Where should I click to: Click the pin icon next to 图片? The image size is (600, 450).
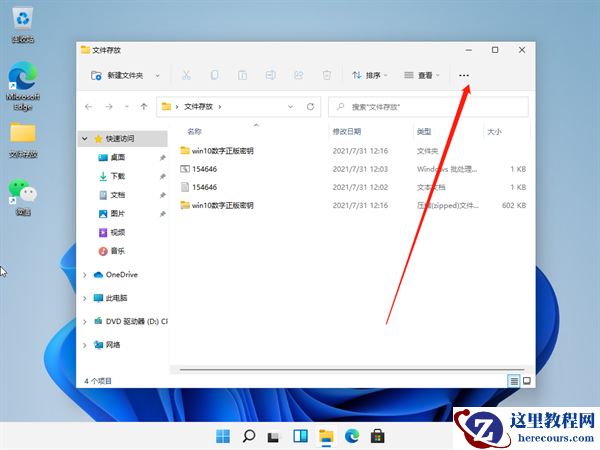(163, 214)
